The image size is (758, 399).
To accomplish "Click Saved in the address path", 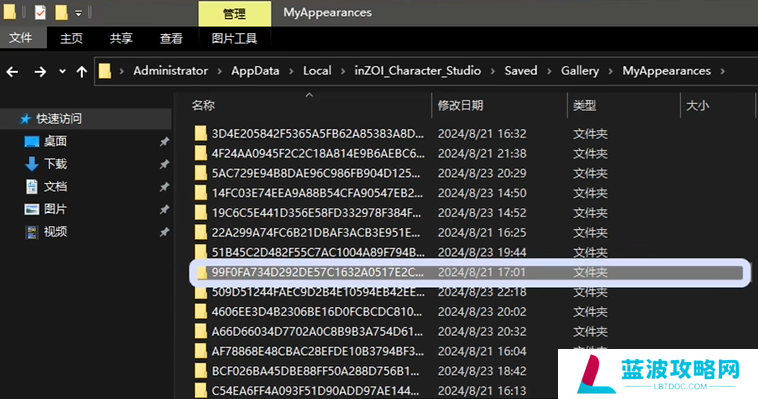I will click(521, 71).
